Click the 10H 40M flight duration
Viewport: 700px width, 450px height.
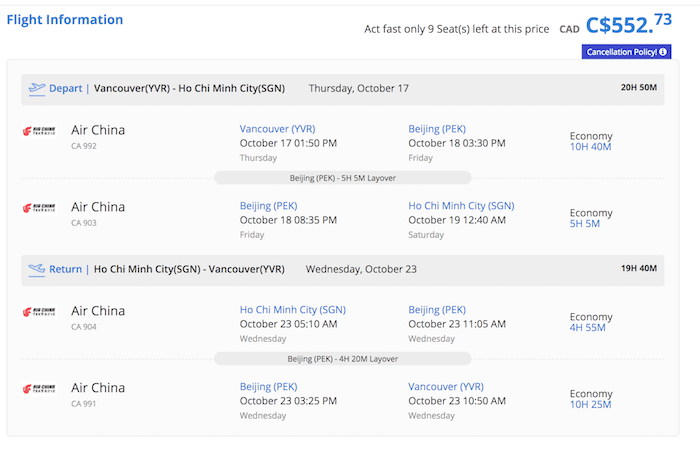pos(590,147)
